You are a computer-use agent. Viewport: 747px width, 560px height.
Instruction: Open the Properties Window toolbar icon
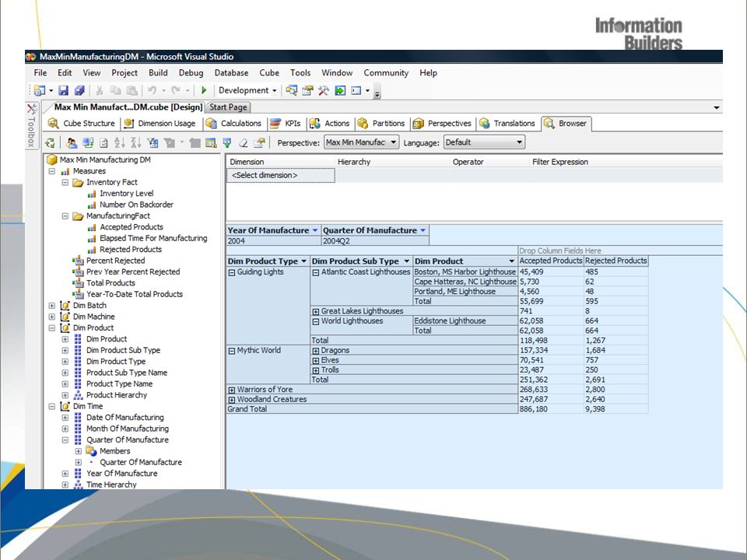pyautogui.click(x=308, y=90)
